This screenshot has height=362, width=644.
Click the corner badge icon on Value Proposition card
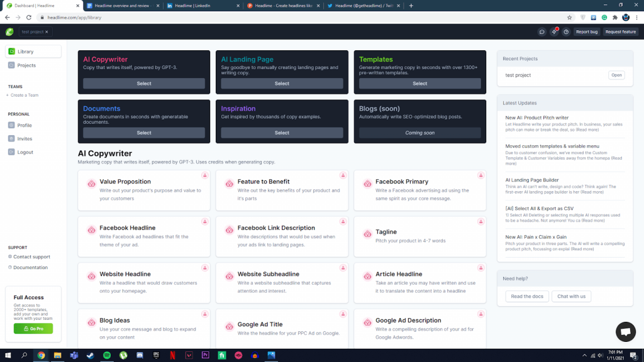pyautogui.click(x=204, y=176)
